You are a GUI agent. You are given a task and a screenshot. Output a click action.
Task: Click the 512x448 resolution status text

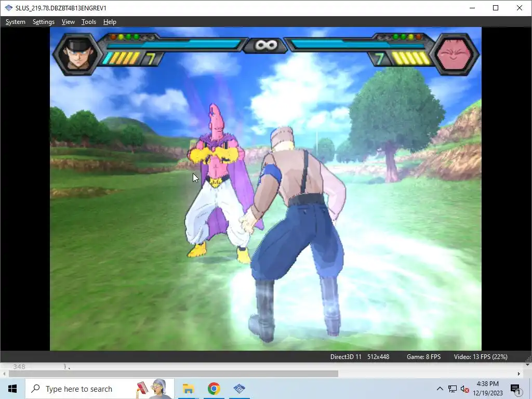[x=378, y=356]
